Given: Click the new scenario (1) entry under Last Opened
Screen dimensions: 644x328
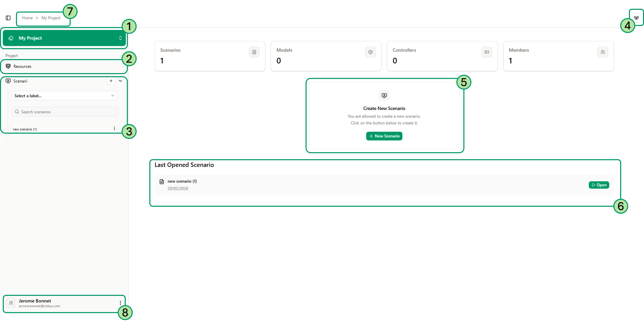Looking at the screenshot, I should 182,181.
